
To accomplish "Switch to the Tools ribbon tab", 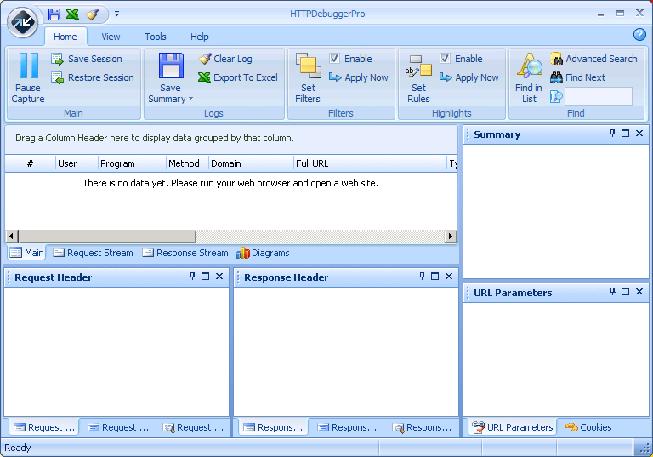I will (155, 37).
